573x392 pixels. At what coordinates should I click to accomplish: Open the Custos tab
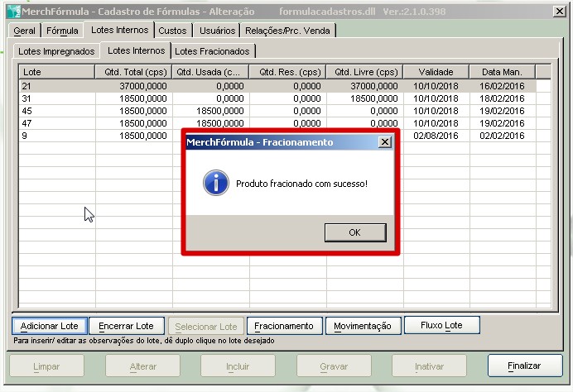click(x=172, y=31)
